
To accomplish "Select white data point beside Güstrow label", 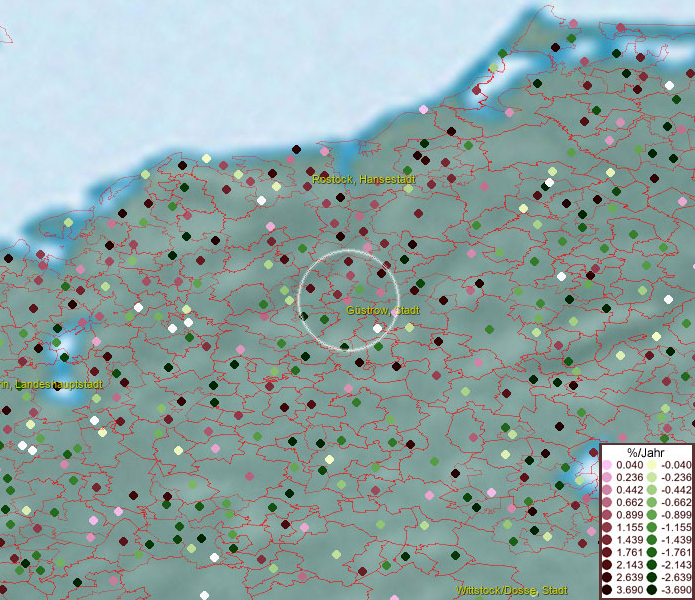I will click(377, 328).
